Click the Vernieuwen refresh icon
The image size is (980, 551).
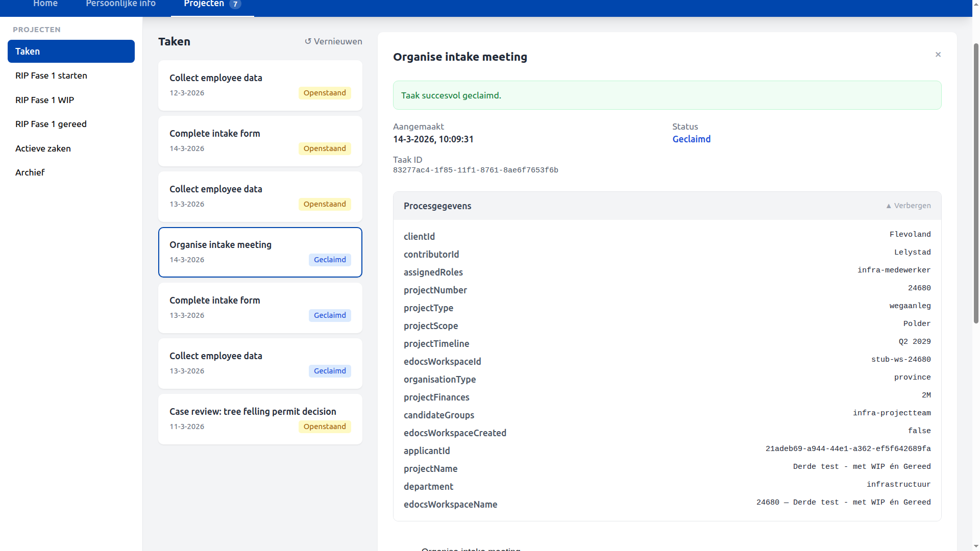pos(308,41)
